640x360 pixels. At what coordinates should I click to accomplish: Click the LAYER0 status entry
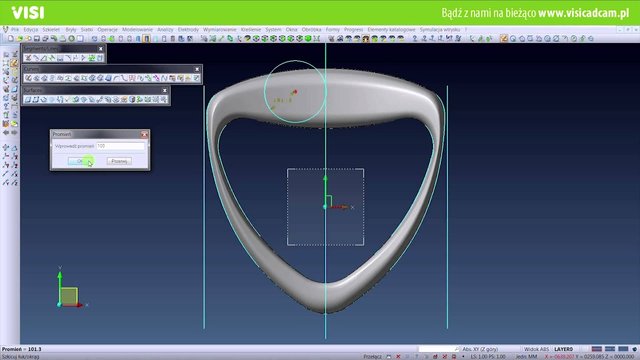[564, 349]
